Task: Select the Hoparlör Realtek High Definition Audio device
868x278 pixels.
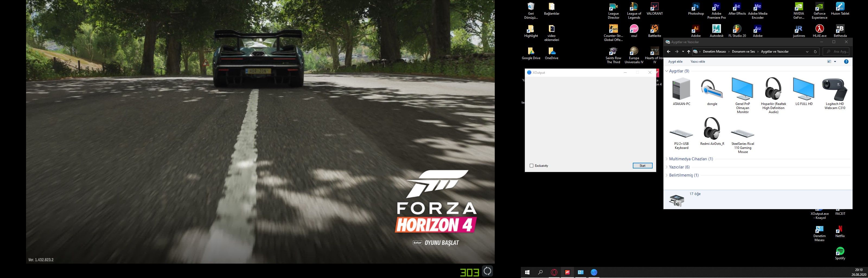Action: pos(773,96)
